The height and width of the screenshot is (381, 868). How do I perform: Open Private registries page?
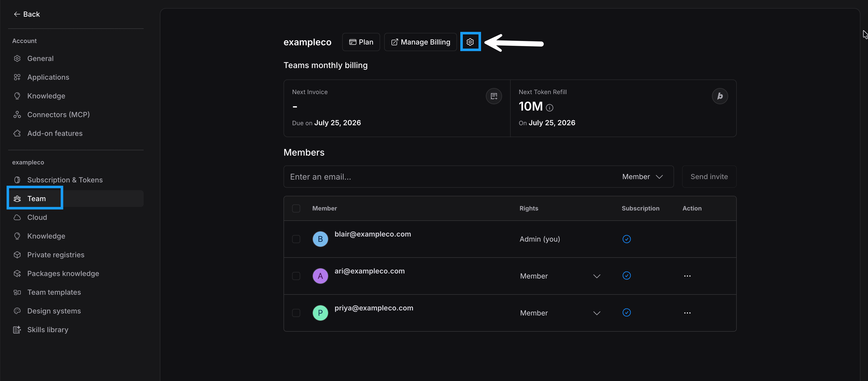76,255
